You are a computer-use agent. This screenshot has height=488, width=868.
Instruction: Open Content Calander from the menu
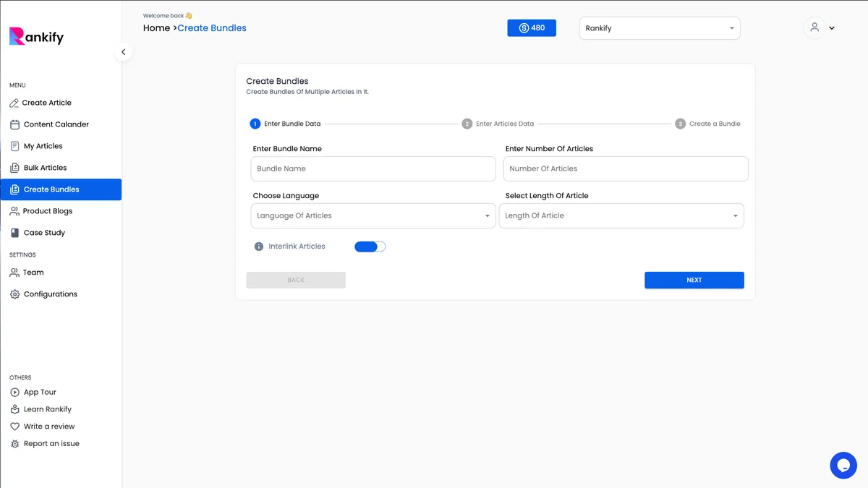click(x=49, y=124)
